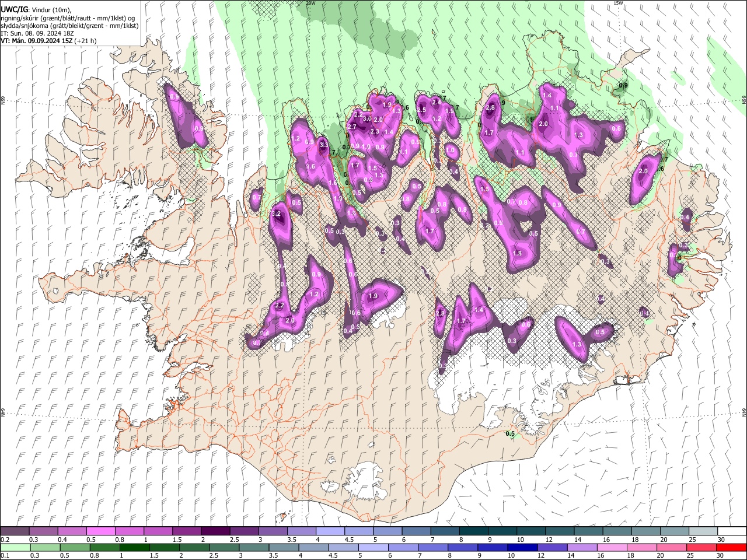Image resolution: width=747 pixels, height=560 pixels.
Task: Pick the white swatch after 30 on the snow scale
Action: click(731, 531)
